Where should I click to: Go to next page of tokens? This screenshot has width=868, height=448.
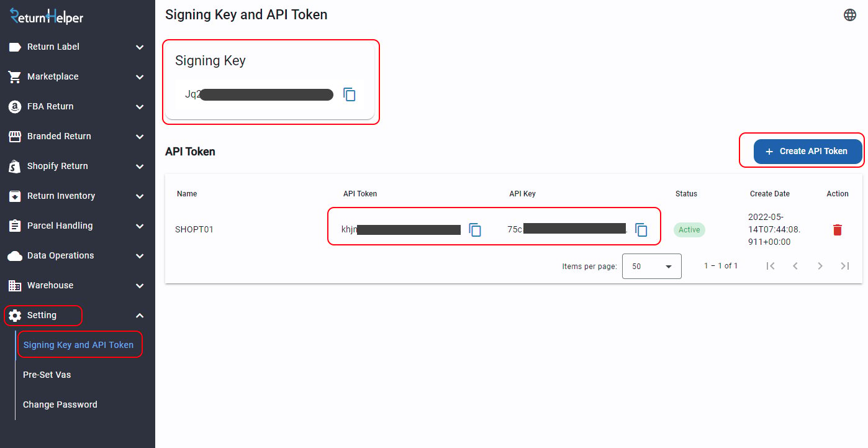820,266
